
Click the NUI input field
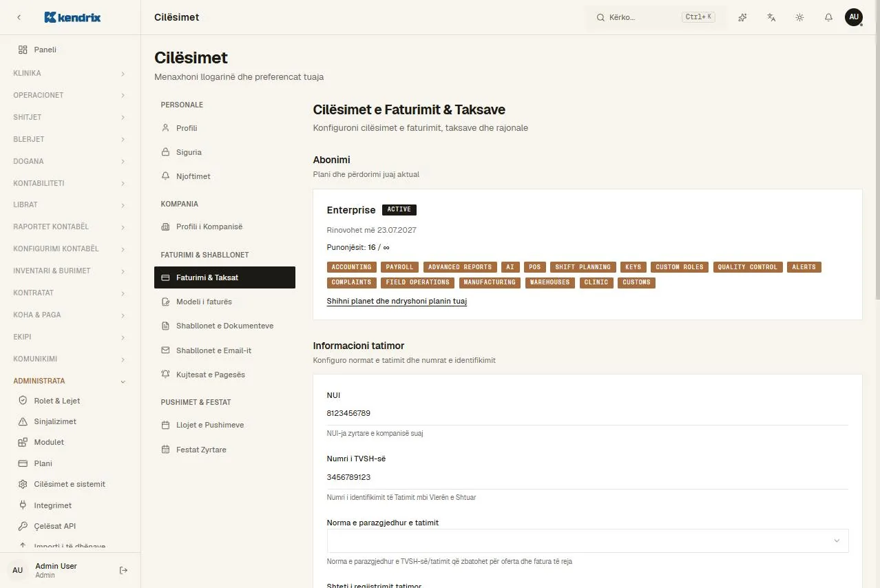point(587,414)
